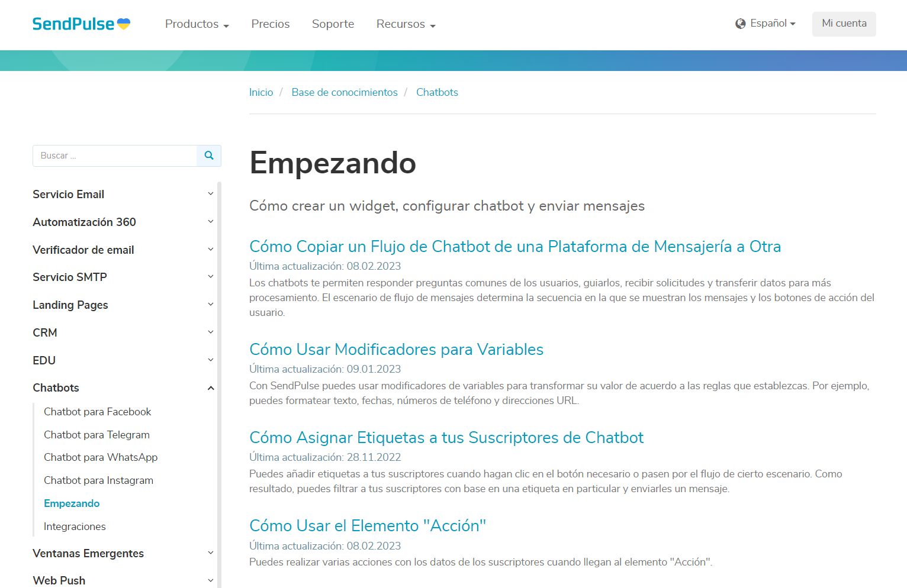Viewport: 907px width, 588px height.
Task: Expand the Verificador de email chevron
Action: tap(211, 250)
